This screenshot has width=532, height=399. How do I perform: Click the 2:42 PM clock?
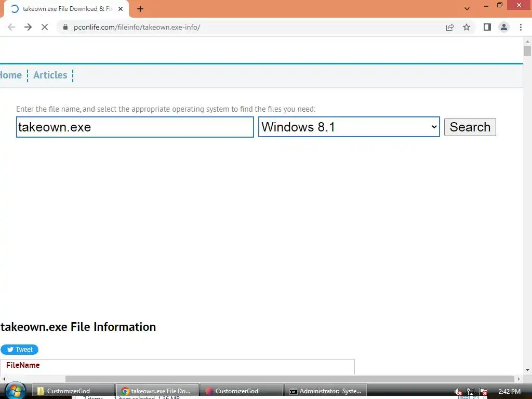[x=509, y=392]
